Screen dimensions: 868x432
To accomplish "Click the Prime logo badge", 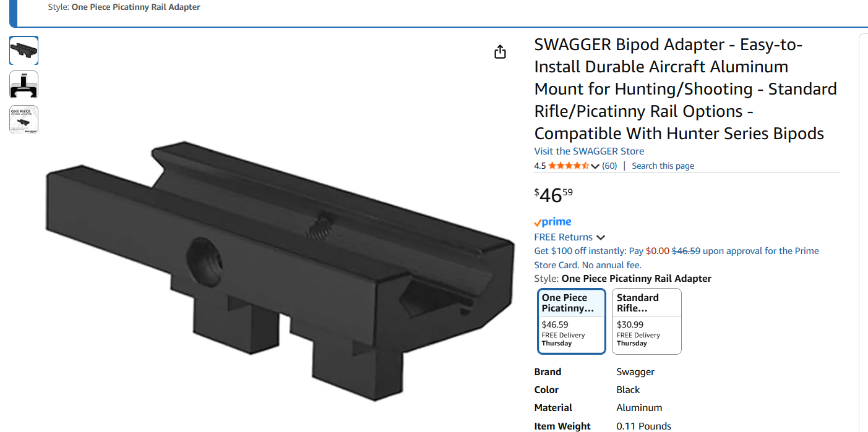I will click(552, 222).
